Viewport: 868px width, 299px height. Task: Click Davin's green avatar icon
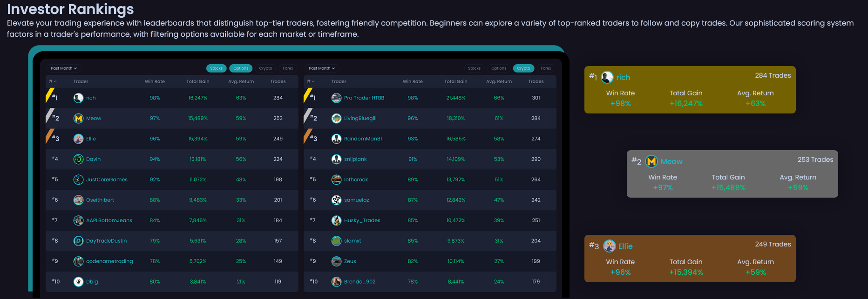[x=78, y=159]
